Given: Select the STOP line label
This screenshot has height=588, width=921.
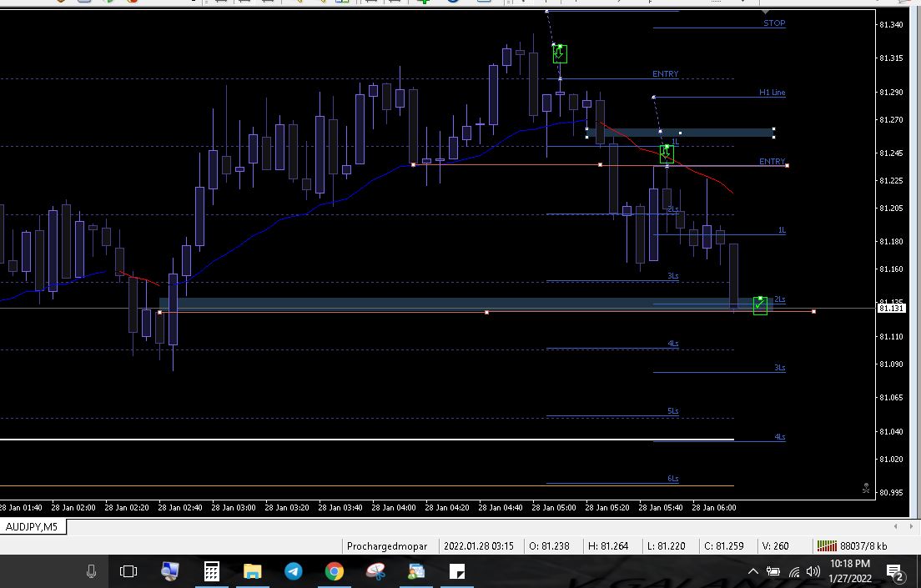Looking at the screenshot, I should tap(774, 23).
